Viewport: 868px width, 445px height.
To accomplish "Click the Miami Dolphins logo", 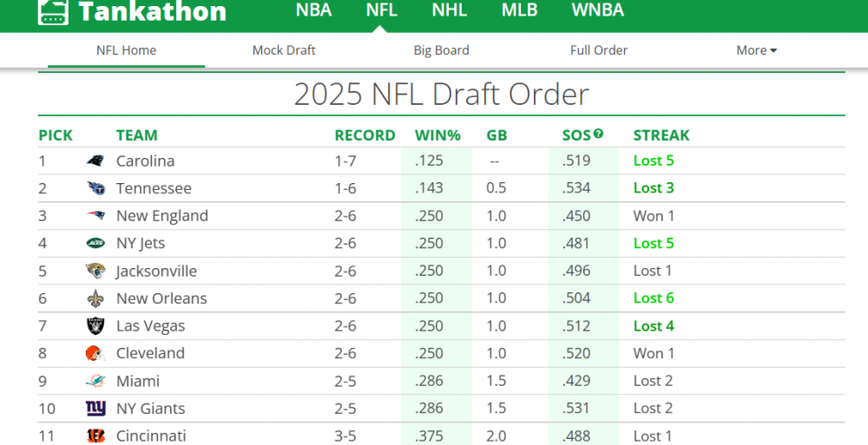I will pos(95,381).
